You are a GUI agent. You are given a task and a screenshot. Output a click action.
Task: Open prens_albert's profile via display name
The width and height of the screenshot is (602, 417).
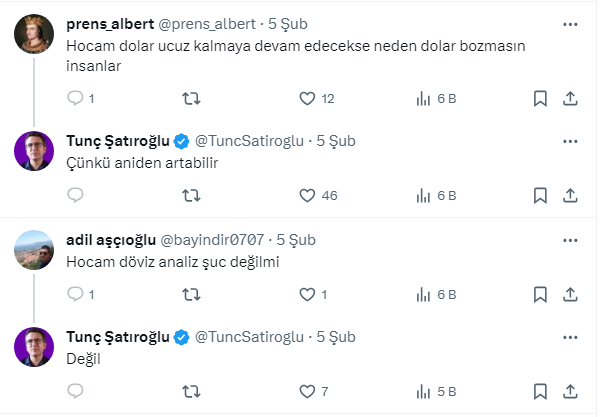(110, 24)
